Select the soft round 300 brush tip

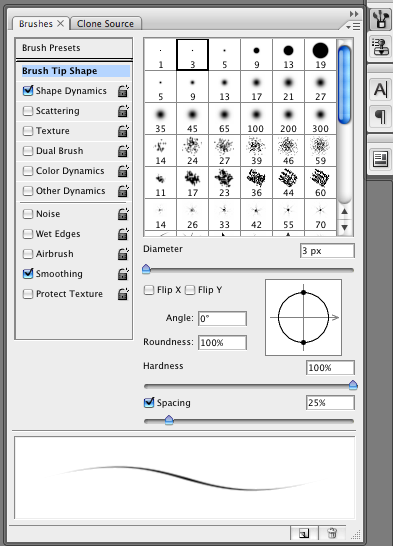(x=320, y=119)
